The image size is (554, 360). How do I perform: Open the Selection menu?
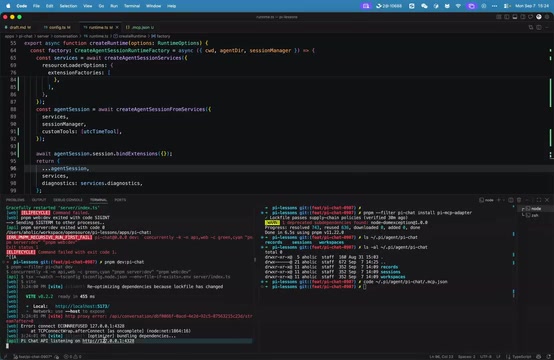click(x=68, y=6)
